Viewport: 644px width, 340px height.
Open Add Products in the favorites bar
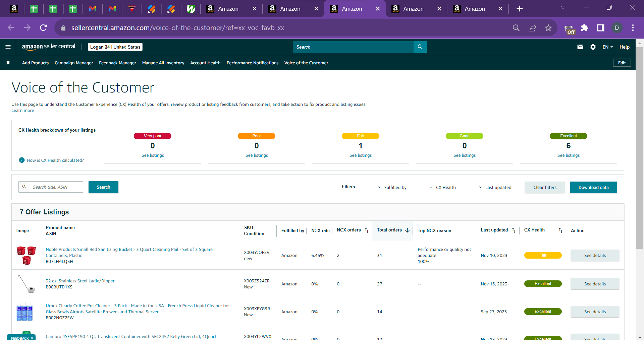35,63
